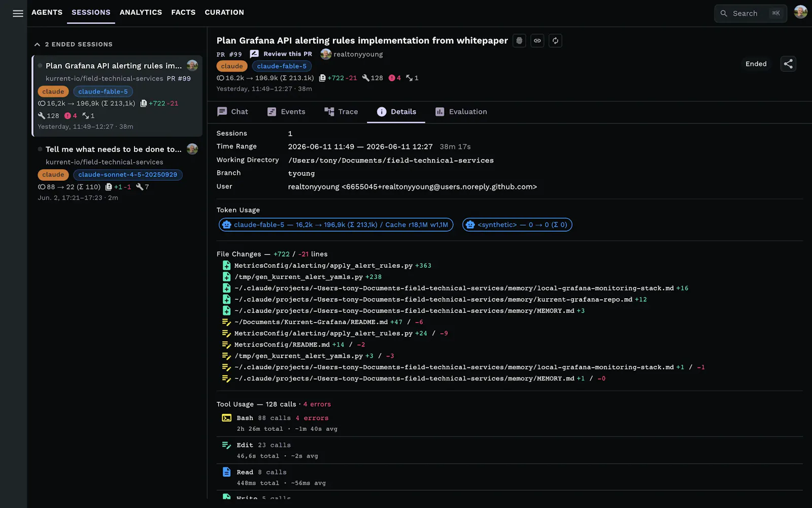Select the Plan Grafana API alerting rules session card
Viewport: 812px width, 508px height.
117,96
